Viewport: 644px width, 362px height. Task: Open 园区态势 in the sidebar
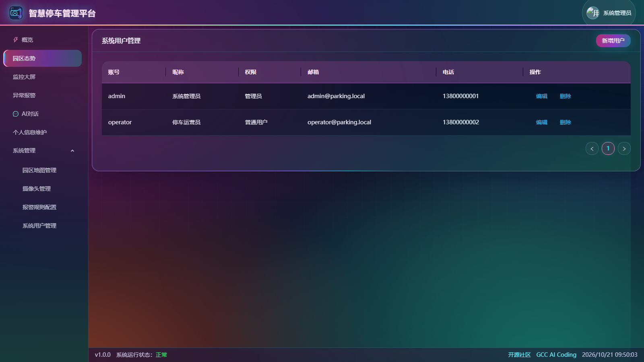click(43, 58)
